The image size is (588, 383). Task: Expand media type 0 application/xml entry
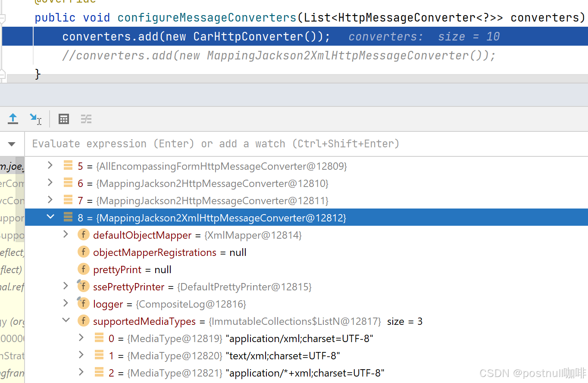(x=81, y=338)
